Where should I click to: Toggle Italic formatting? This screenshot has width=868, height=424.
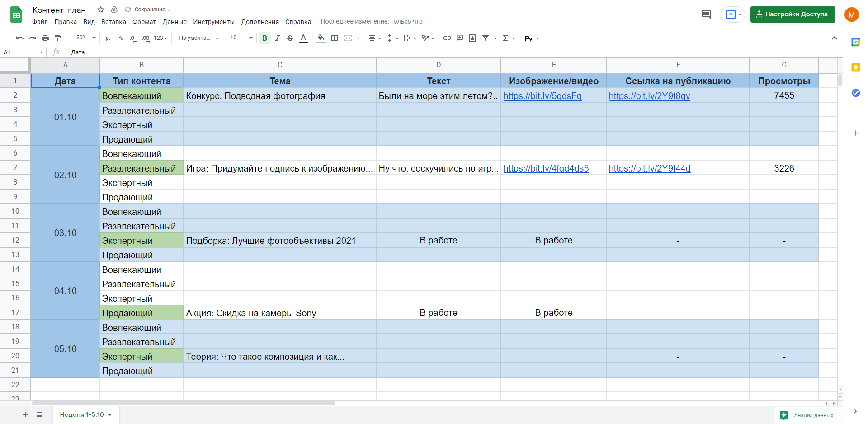tap(278, 38)
